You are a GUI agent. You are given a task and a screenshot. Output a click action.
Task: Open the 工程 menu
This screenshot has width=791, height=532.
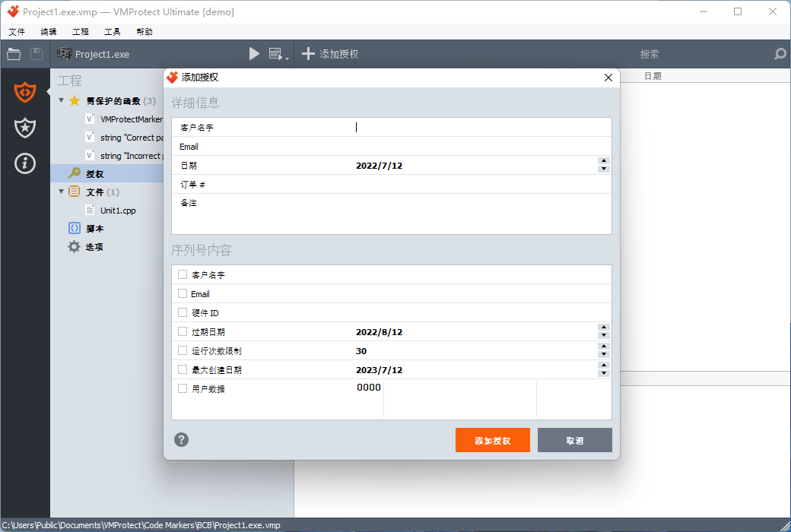[x=80, y=32]
